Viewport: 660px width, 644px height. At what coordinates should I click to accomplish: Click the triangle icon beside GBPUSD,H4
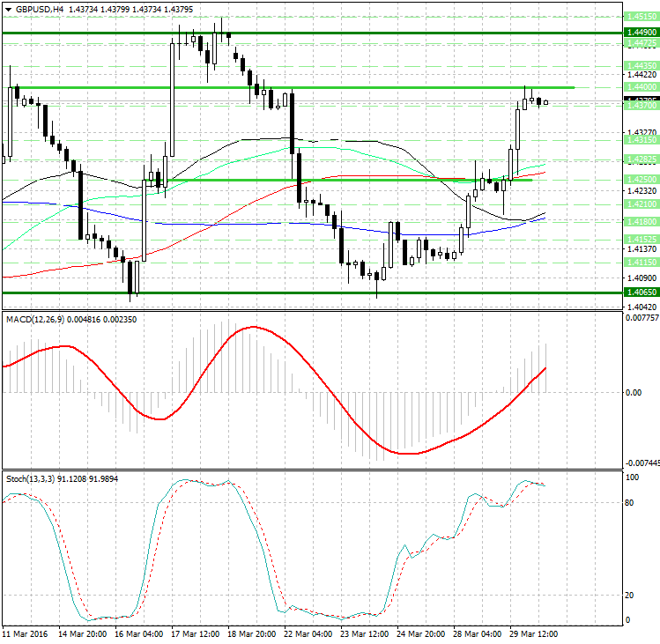(8, 8)
